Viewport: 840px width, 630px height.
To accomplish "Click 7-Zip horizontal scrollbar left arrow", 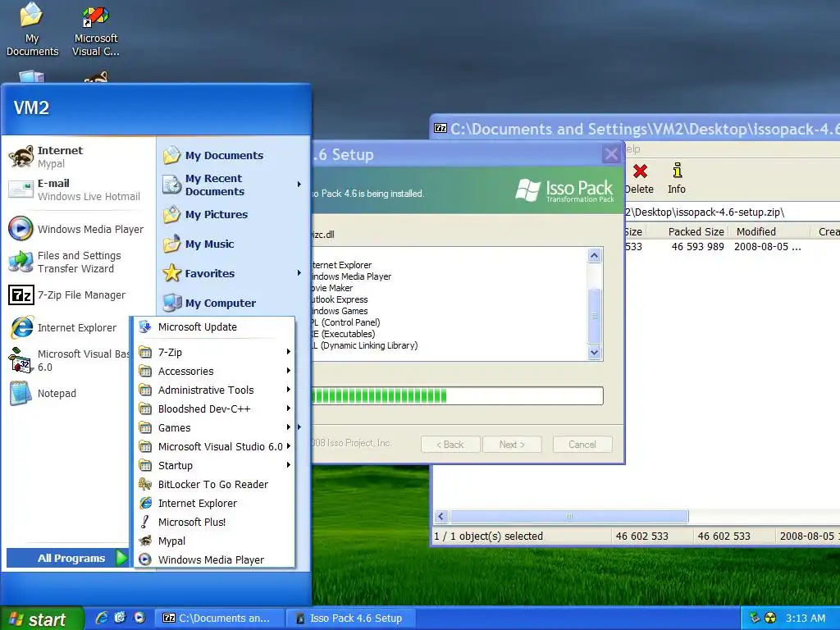I will pos(441,517).
